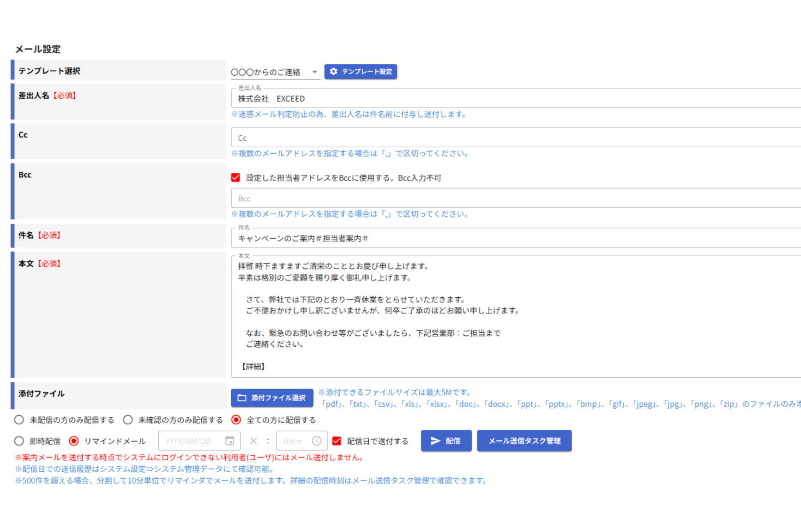Screen dimensions: 801x532
Task: Click the 件名 subject field
Action: coord(516,238)
